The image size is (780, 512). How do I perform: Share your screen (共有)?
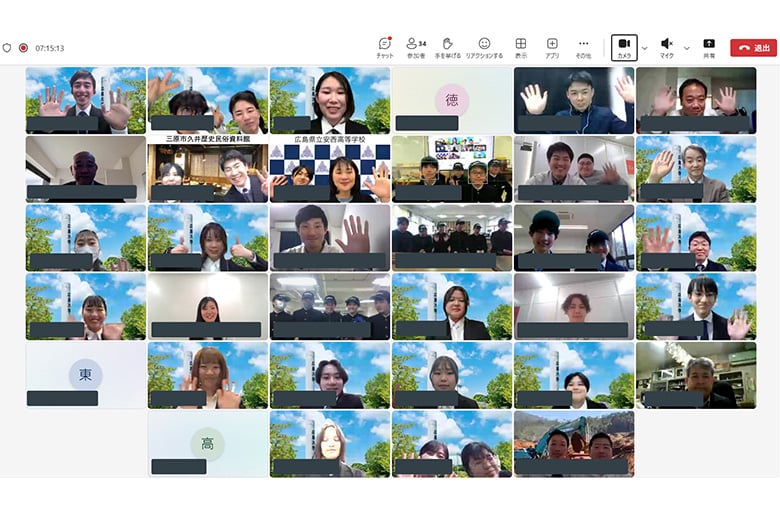tap(709, 48)
